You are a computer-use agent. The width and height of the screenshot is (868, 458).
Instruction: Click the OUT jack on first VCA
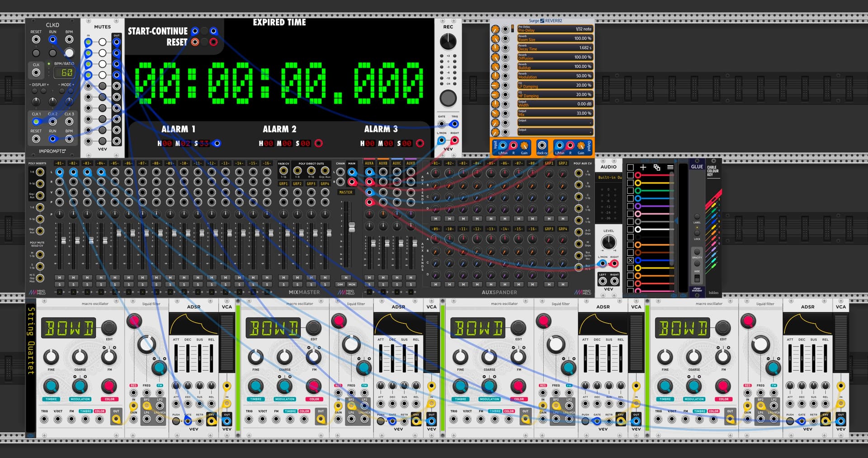tap(226, 421)
